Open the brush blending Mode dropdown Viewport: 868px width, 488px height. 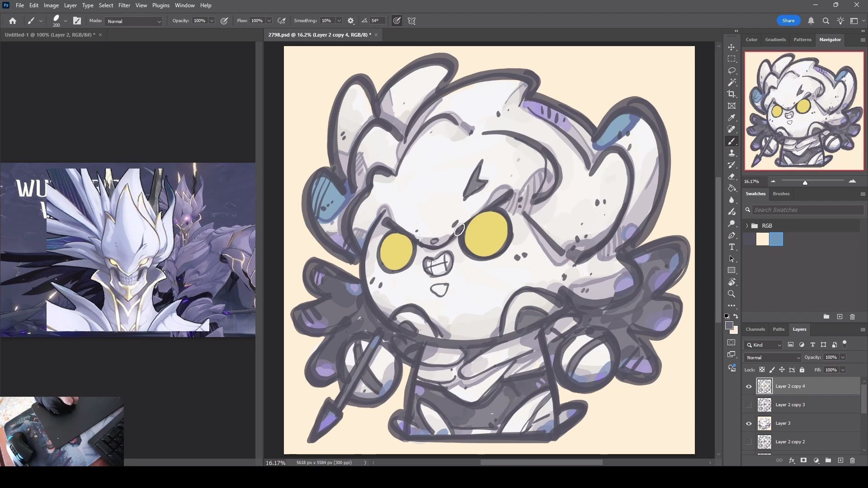pos(134,21)
